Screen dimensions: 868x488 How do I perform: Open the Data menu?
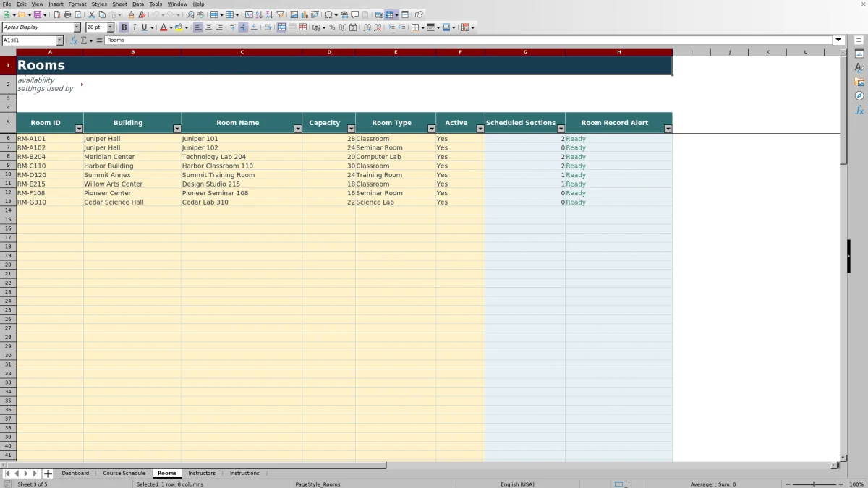[137, 4]
